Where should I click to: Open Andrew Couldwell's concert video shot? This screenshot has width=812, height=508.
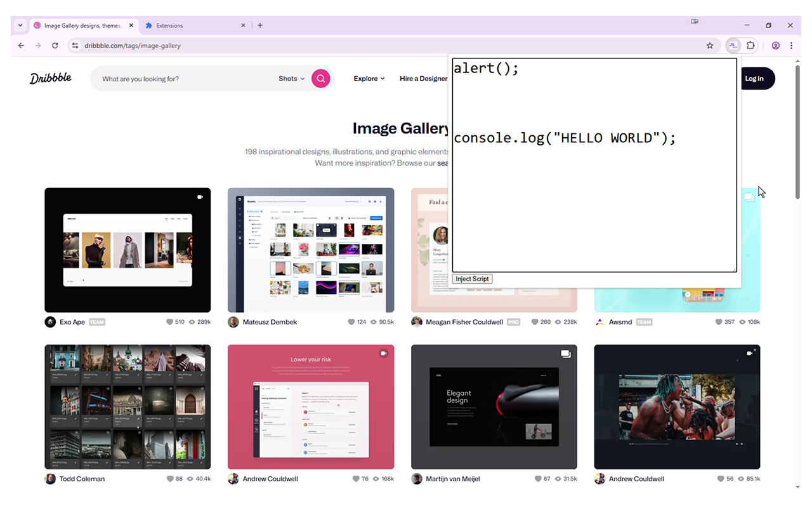[x=677, y=407]
